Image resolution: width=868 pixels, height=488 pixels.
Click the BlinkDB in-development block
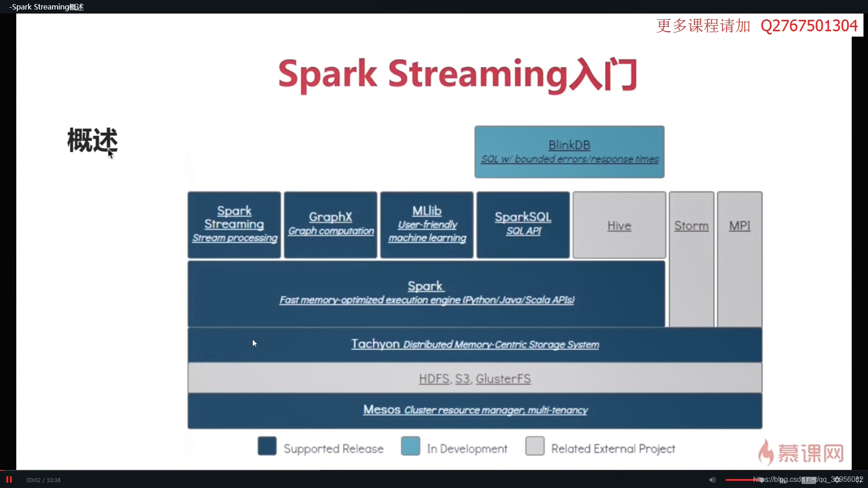point(569,152)
